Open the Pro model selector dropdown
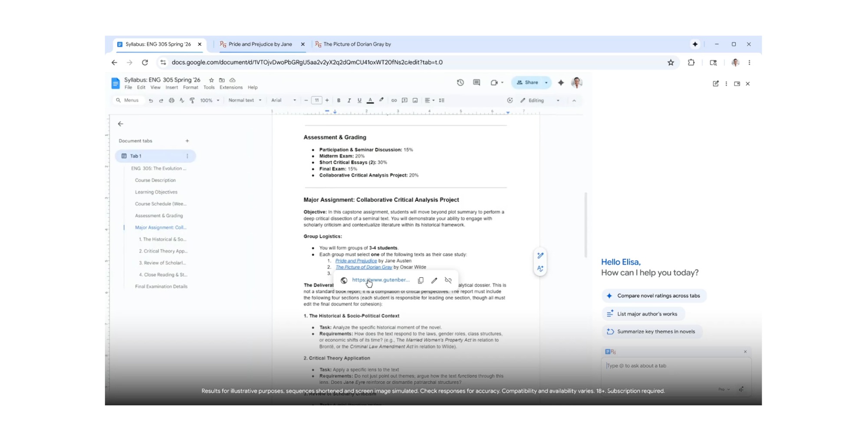This screenshot has height=434, width=868. (x=724, y=389)
